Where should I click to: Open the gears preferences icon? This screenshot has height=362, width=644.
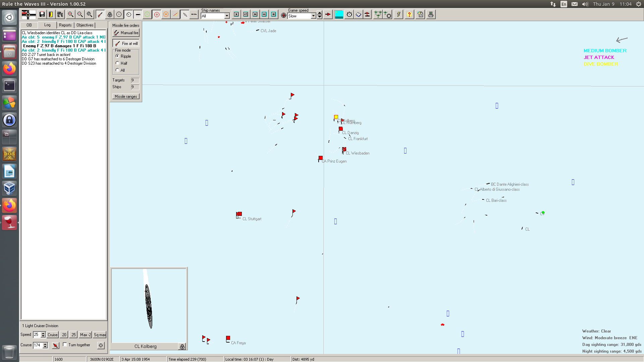[x=60, y=14]
